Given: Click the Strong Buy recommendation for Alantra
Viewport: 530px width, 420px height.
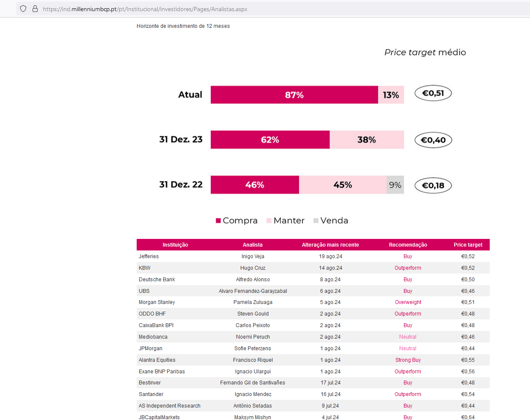Looking at the screenshot, I should (x=408, y=360).
